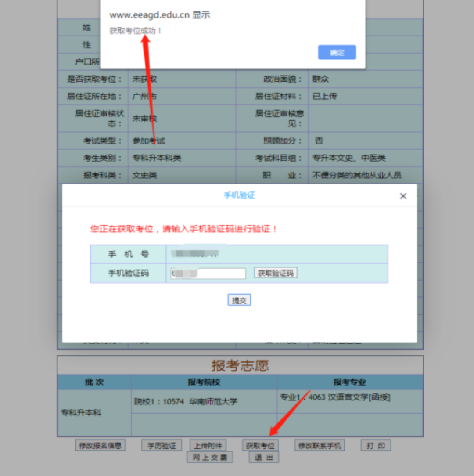Select 考试类型 label
The width and height of the screenshot is (474, 476).
[x=103, y=141]
